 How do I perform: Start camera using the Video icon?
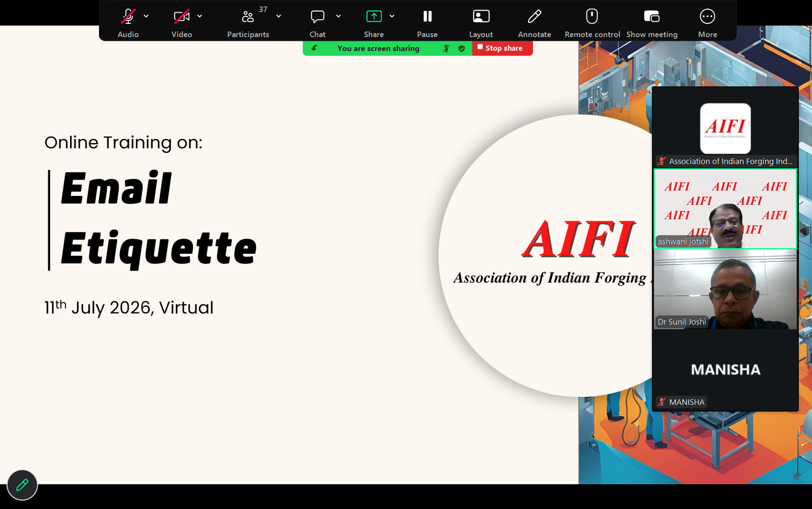coord(182,17)
